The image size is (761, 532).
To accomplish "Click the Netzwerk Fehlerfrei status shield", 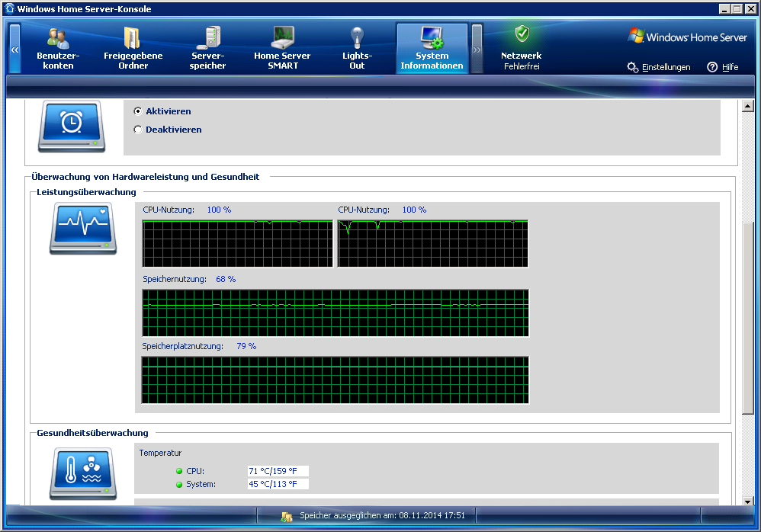I will pos(522,34).
